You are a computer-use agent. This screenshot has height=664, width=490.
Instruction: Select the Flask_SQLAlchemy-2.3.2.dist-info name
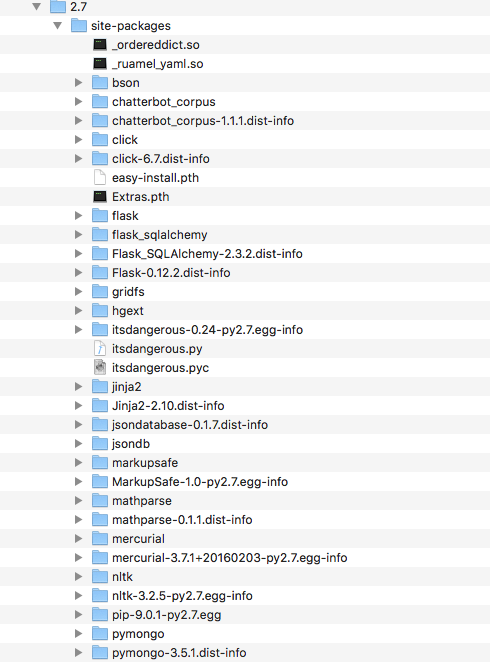coord(207,254)
